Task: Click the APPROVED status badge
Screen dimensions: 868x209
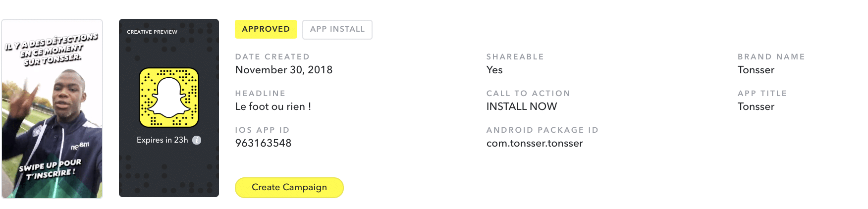Action: coord(266,29)
